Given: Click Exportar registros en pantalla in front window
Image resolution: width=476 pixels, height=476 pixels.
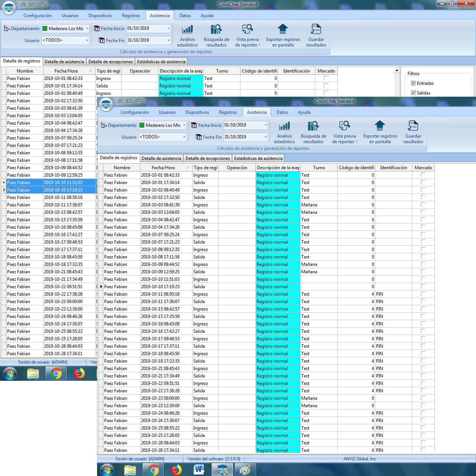Looking at the screenshot, I should [380, 132].
